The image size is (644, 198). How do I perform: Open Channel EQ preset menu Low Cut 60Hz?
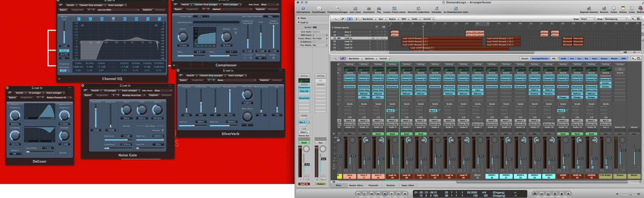[x=118, y=10]
